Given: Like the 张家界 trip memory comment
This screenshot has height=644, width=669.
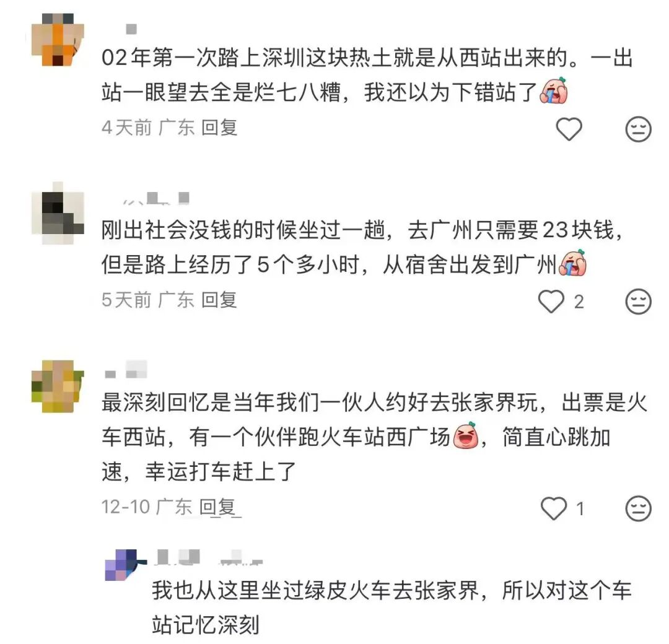Looking at the screenshot, I should 553,508.
